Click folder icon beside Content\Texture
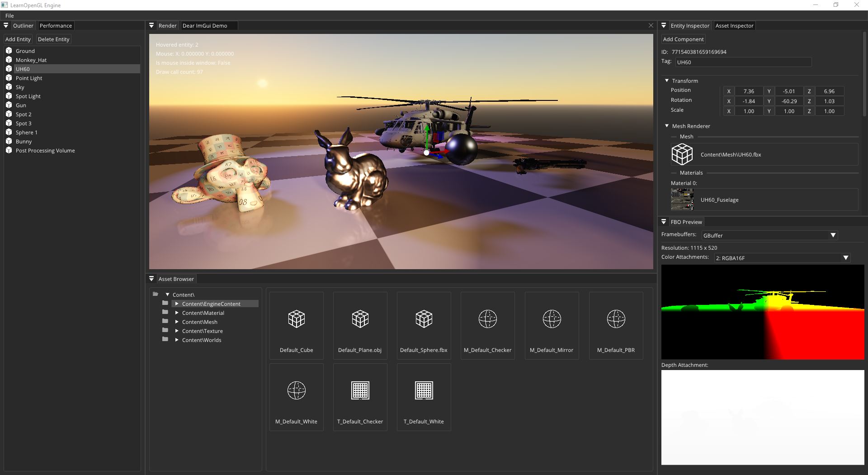Viewport: 868px width, 475px height. tap(165, 330)
